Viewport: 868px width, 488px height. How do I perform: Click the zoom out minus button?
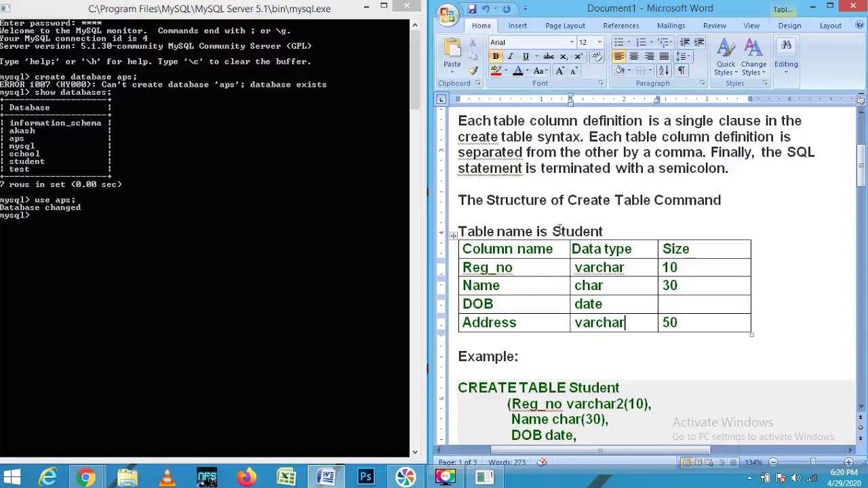[x=773, y=462]
